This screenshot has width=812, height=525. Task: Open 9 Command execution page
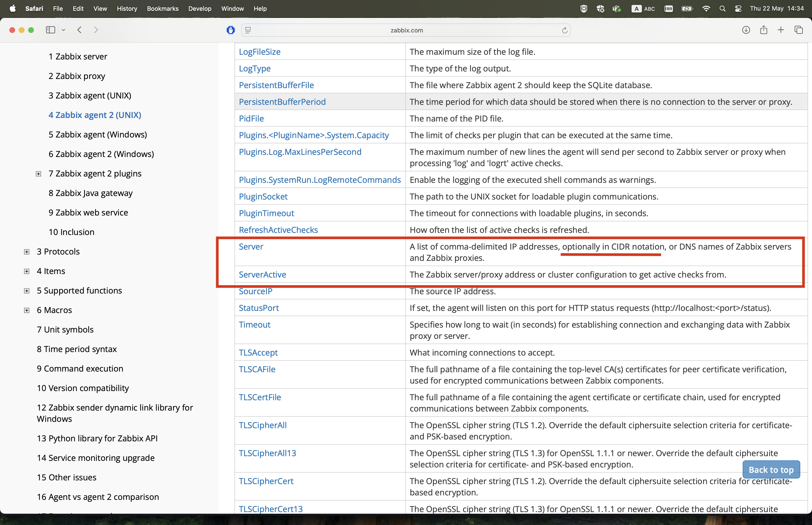pos(80,368)
